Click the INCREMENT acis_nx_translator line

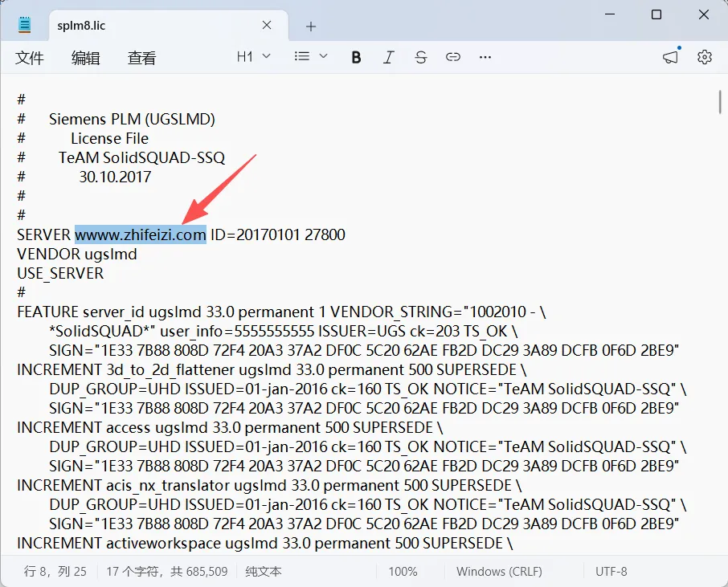tap(269, 485)
